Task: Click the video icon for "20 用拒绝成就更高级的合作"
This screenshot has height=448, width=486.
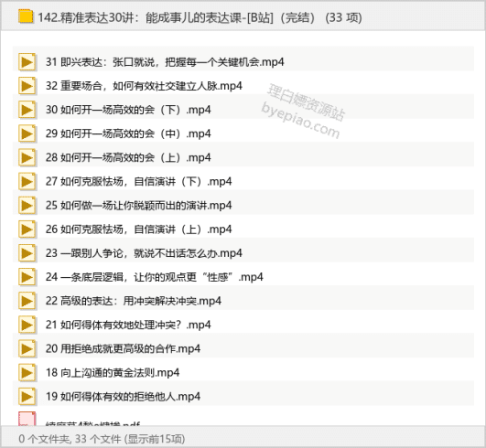Action: click(x=27, y=349)
